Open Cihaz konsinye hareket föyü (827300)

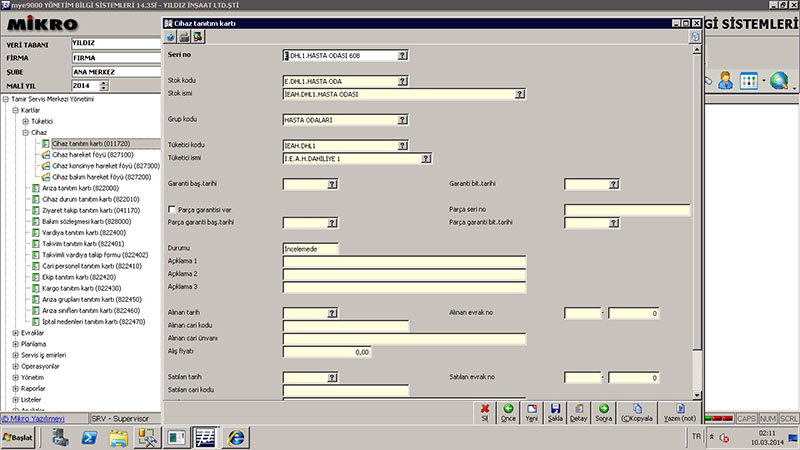click(x=106, y=166)
